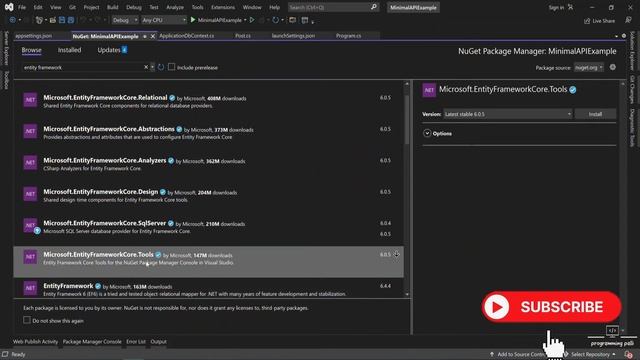640x360 pixels.
Task: Click the .NET icon of EntityFrameworkCore.Relational
Action: click(30, 100)
